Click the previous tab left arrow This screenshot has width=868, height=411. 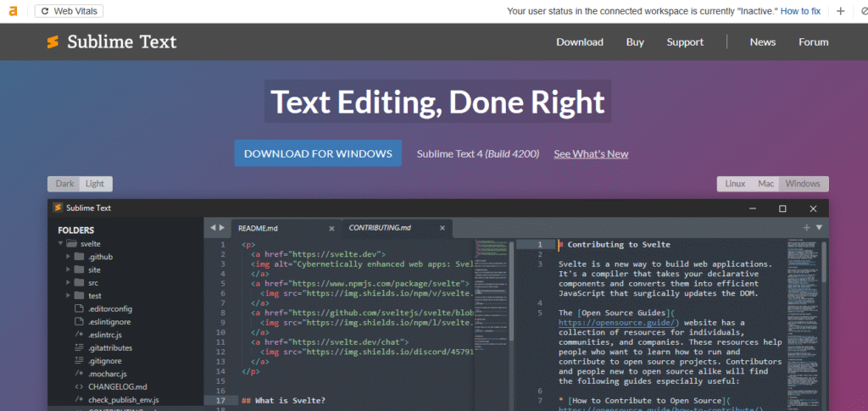pos(213,227)
